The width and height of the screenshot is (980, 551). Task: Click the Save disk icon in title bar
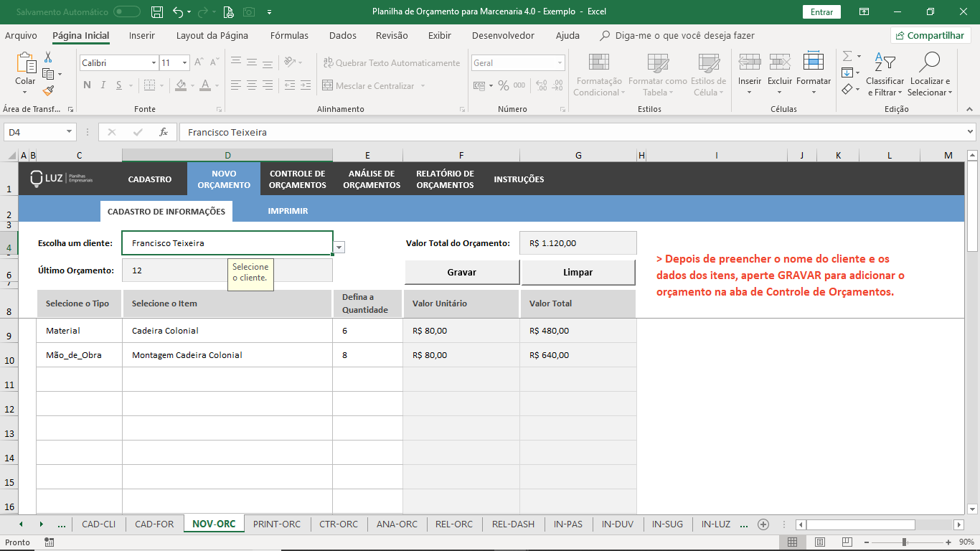(157, 12)
